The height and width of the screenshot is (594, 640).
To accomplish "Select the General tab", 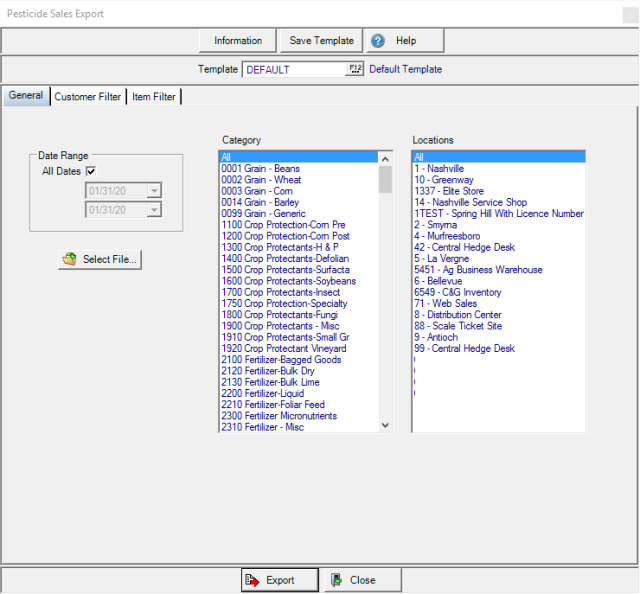I will [26, 96].
